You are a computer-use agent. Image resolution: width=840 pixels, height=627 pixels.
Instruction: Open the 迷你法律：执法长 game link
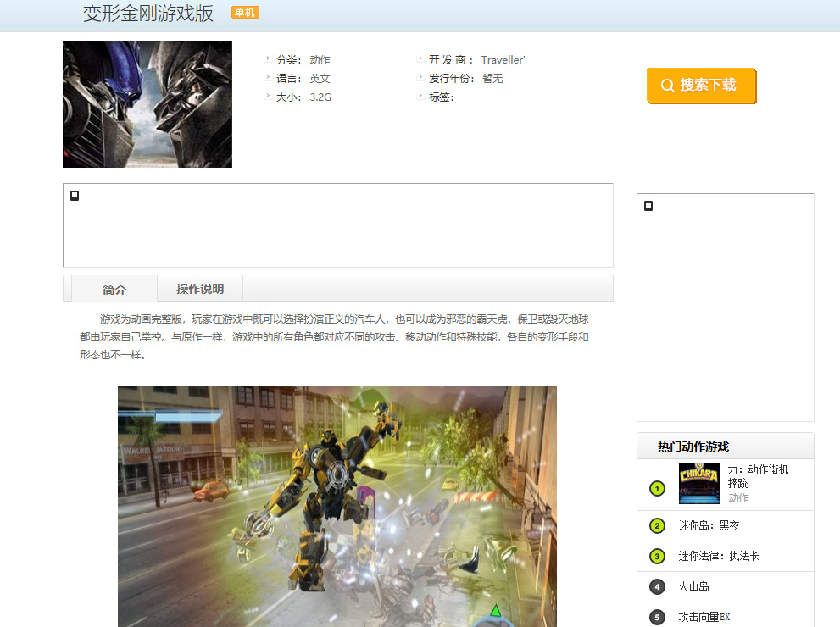coord(719,557)
